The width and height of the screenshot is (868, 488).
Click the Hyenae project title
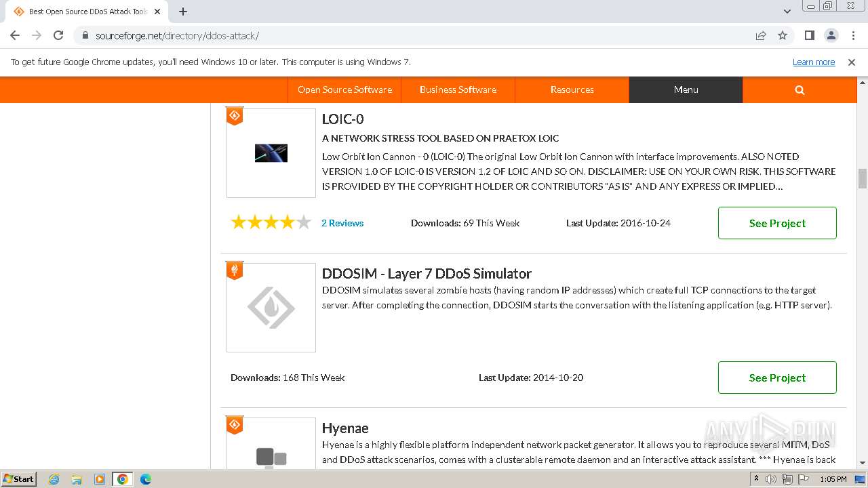coord(345,428)
